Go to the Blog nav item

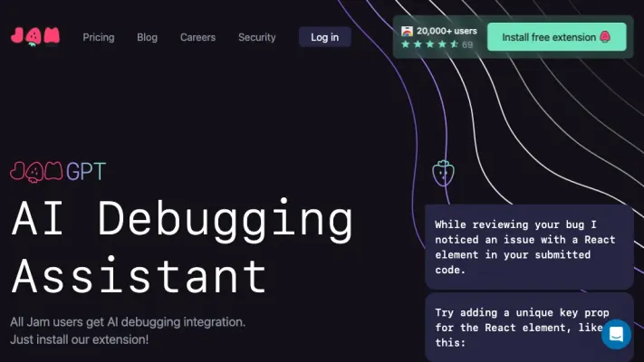pos(147,37)
